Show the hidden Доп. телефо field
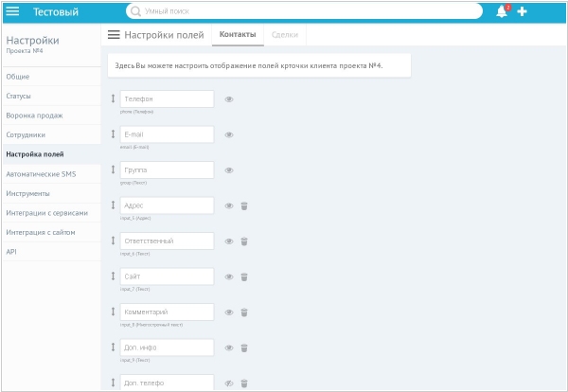 click(229, 383)
